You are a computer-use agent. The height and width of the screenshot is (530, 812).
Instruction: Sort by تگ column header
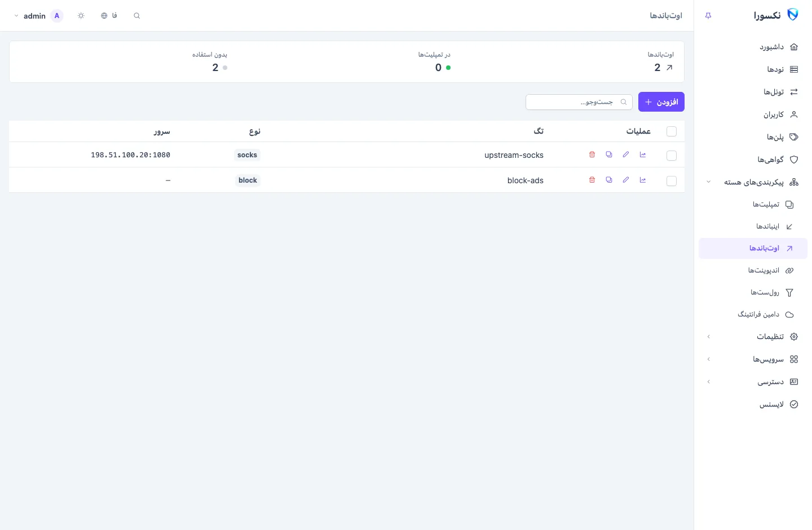(x=539, y=131)
